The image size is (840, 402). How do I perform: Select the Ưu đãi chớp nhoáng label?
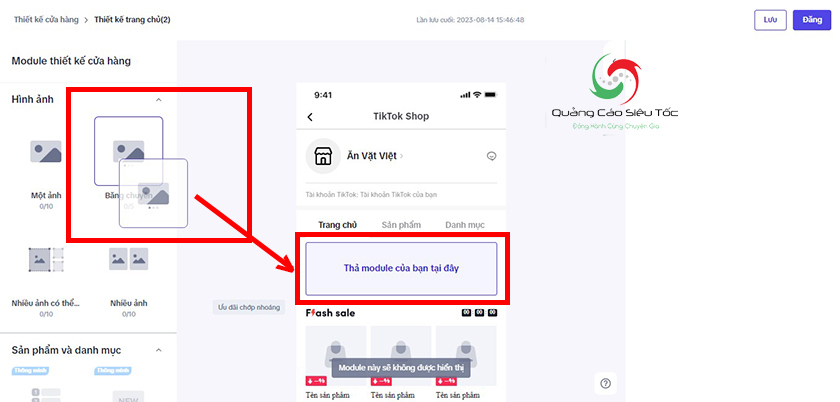[249, 307]
